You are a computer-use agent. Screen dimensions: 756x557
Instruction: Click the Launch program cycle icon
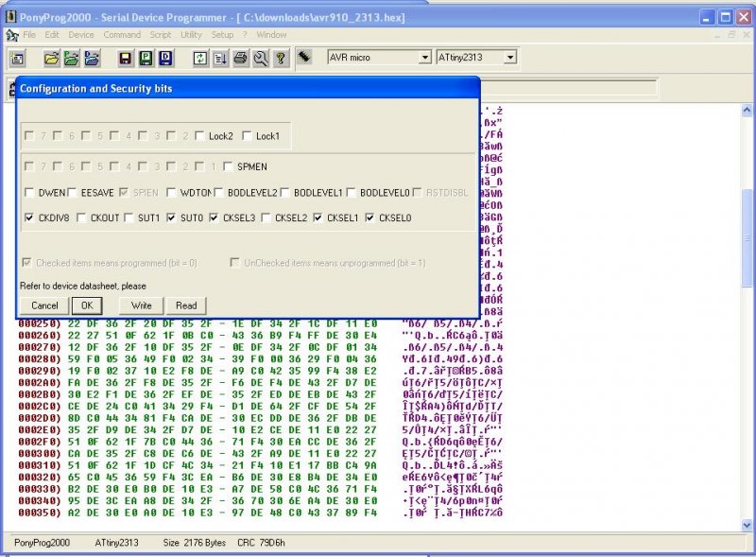[x=220, y=59]
